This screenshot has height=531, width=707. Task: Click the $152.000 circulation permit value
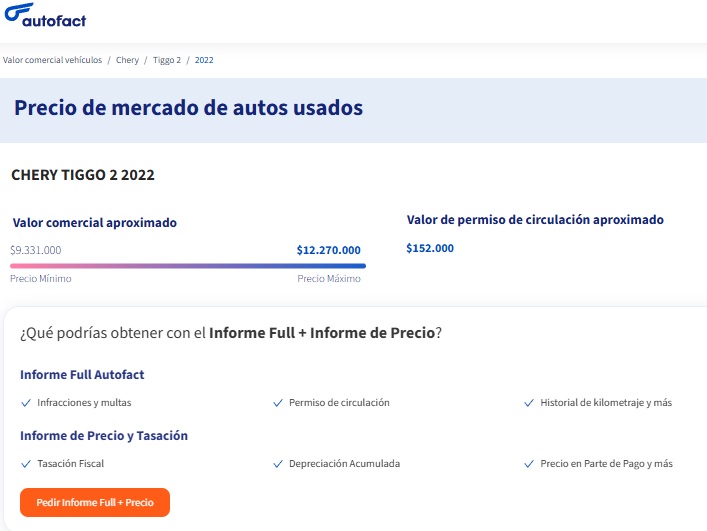pyautogui.click(x=430, y=248)
